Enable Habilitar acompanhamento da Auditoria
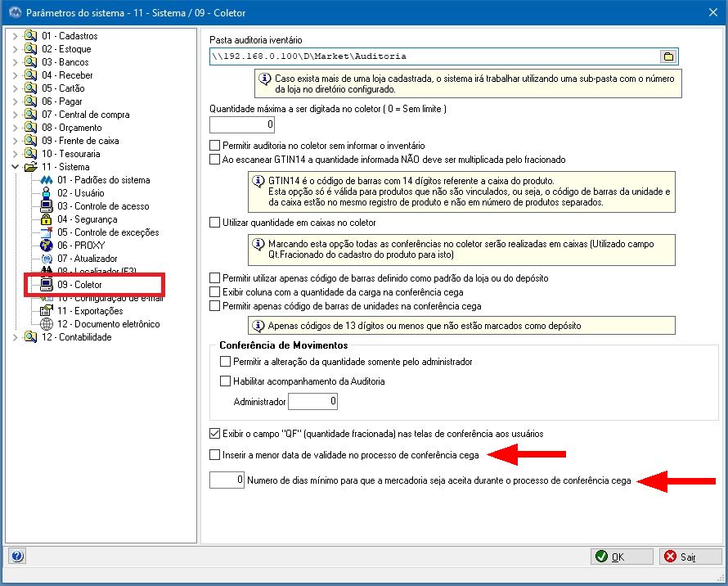The height and width of the screenshot is (586, 728). tap(225, 381)
